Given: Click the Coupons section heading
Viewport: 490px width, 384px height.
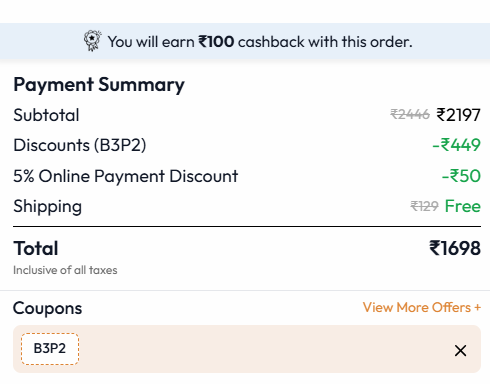Looking at the screenshot, I should pyautogui.click(x=47, y=308).
